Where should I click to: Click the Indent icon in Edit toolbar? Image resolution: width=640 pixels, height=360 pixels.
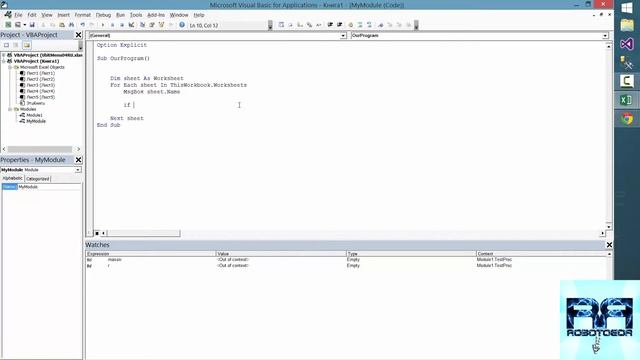(x=330, y=25)
